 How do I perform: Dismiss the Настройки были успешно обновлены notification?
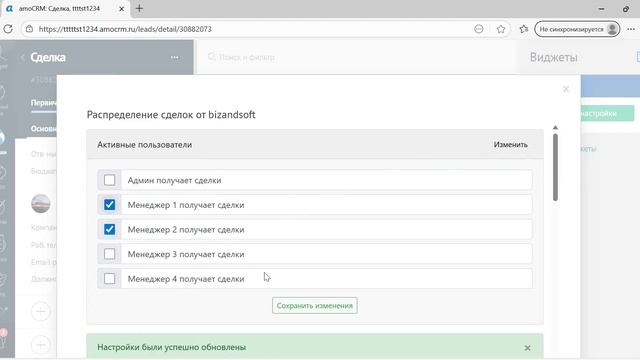coord(527,348)
